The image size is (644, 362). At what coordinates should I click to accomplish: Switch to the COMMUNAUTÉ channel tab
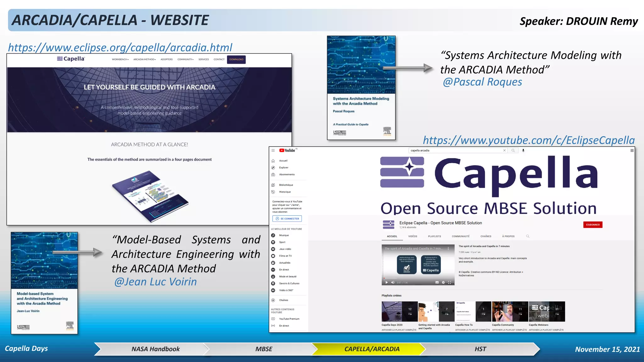click(x=461, y=236)
